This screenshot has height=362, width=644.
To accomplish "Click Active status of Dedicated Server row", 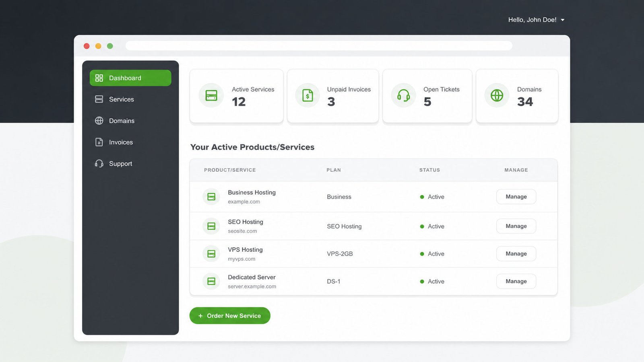I will (x=432, y=282).
